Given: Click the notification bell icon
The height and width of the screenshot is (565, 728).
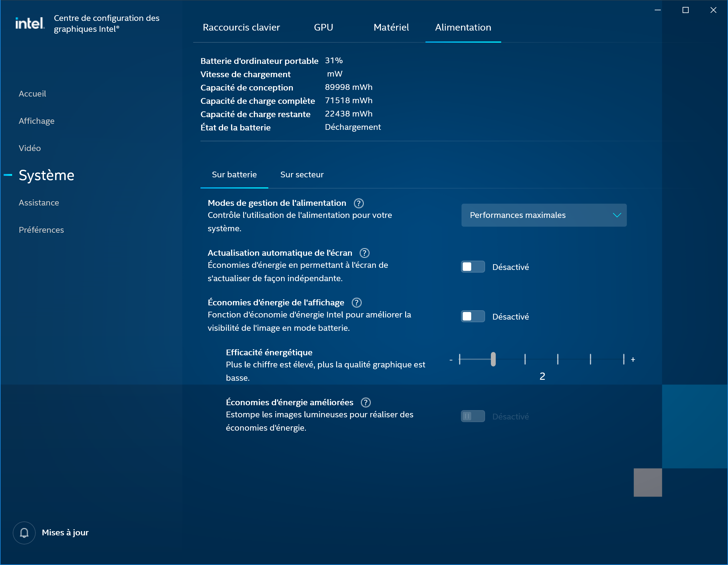Looking at the screenshot, I should point(24,533).
